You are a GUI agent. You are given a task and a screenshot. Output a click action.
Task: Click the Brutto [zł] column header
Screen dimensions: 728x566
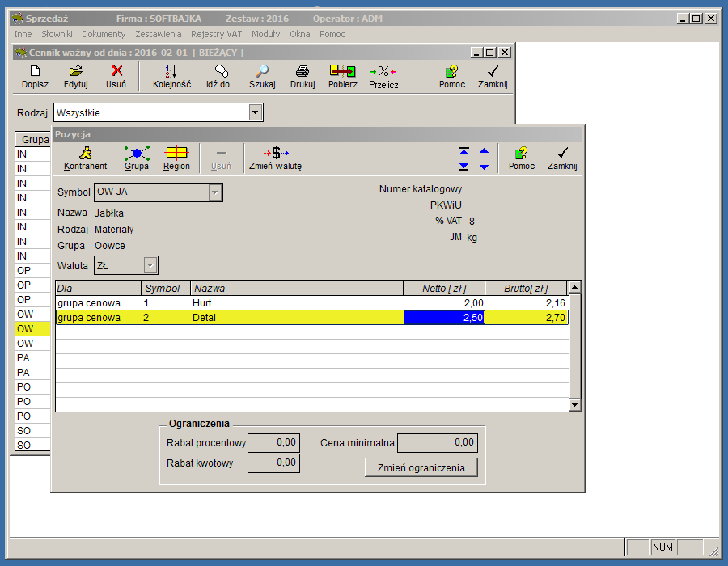(x=526, y=288)
